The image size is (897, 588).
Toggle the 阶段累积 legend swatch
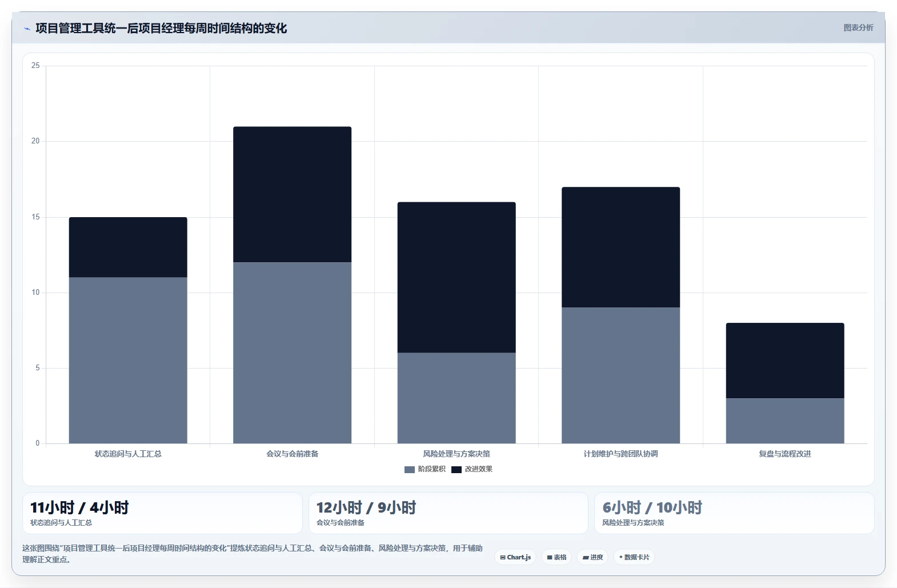[410, 469]
